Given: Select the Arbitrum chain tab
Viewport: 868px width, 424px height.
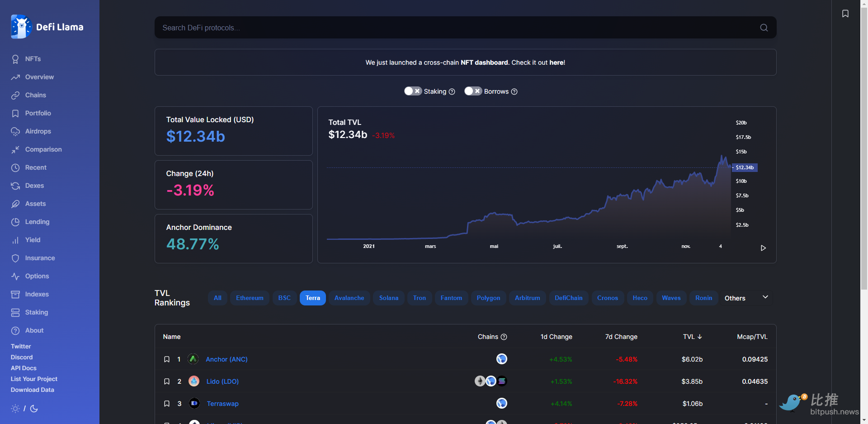Looking at the screenshot, I should (528, 298).
